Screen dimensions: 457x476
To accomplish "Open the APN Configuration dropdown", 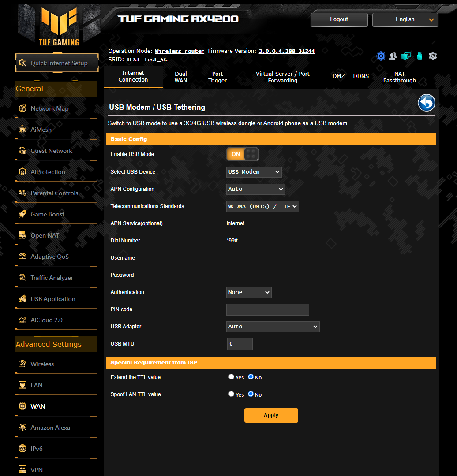I will 255,189.
